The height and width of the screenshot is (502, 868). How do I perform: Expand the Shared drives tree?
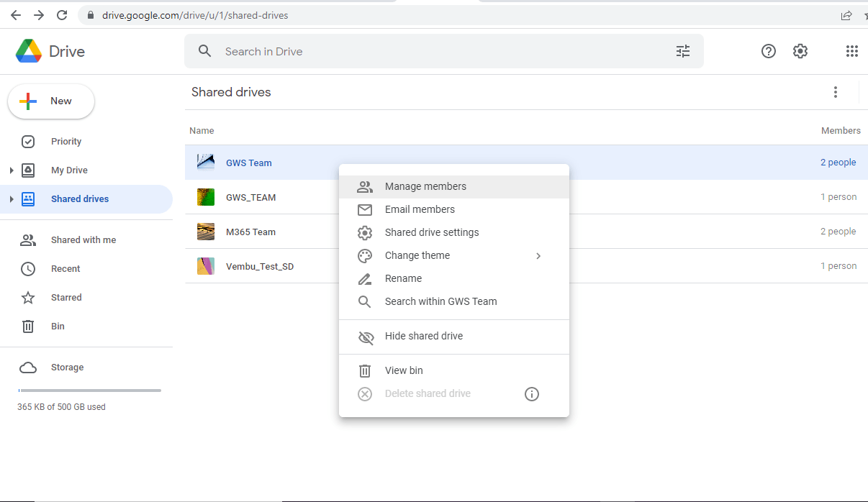coord(11,199)
